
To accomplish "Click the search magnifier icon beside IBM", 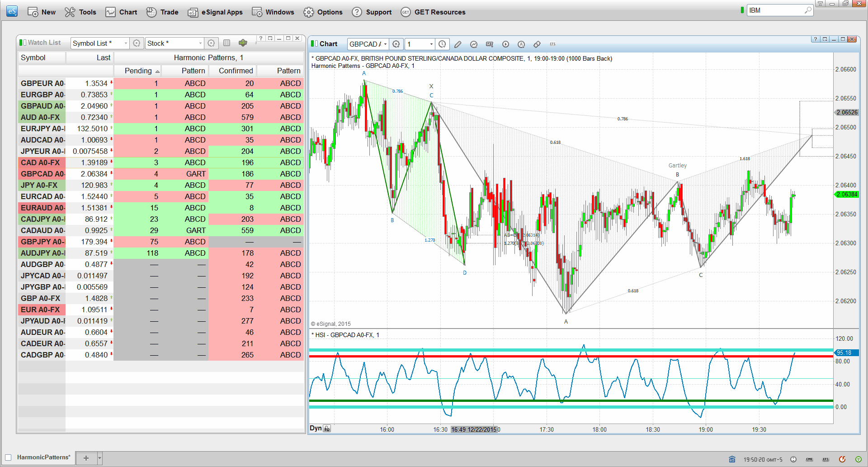I will pos(808,10).
